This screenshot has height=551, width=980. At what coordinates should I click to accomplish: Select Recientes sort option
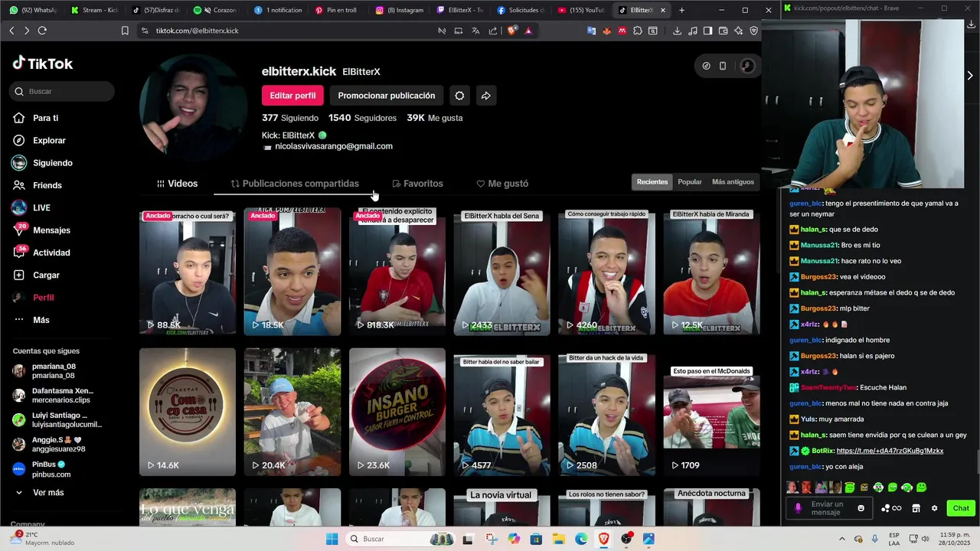pos(652,182)
